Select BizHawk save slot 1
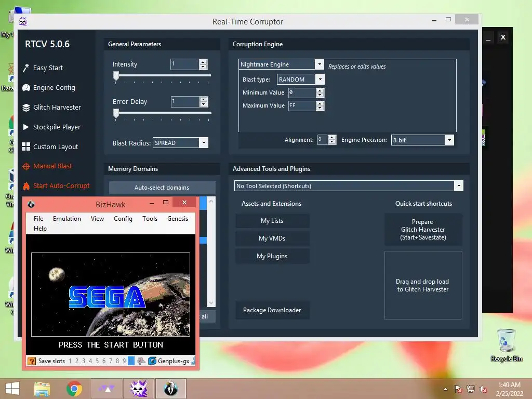The image size is (532, 399). [70, 361]
